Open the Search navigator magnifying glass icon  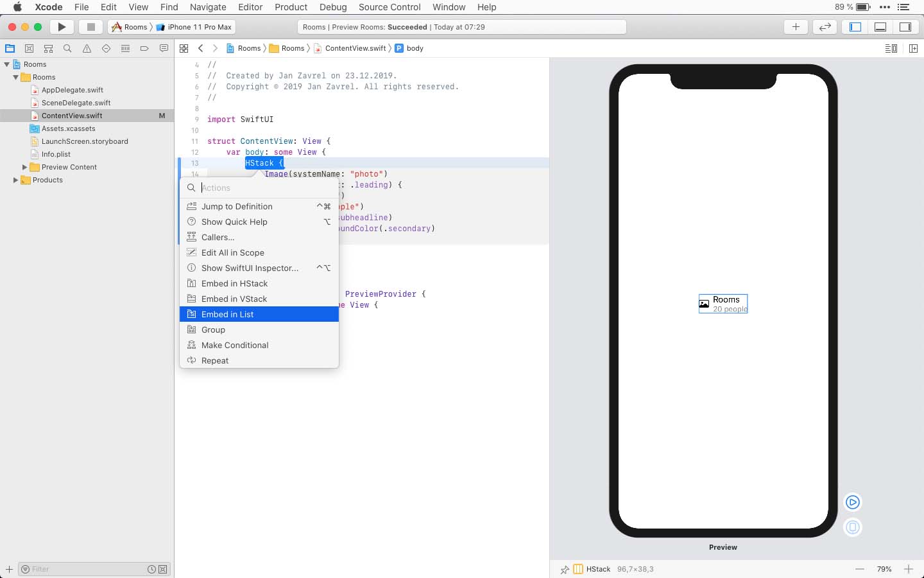click(67, 48)
